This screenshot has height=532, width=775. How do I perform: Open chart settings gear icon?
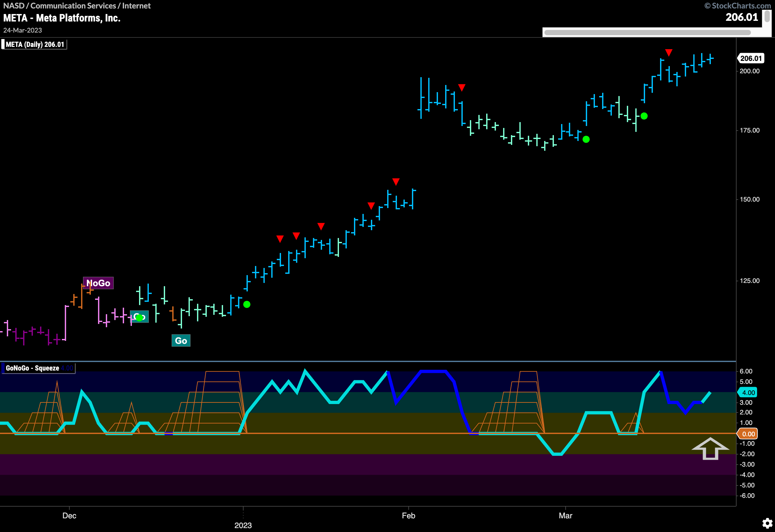click(767, 523)
